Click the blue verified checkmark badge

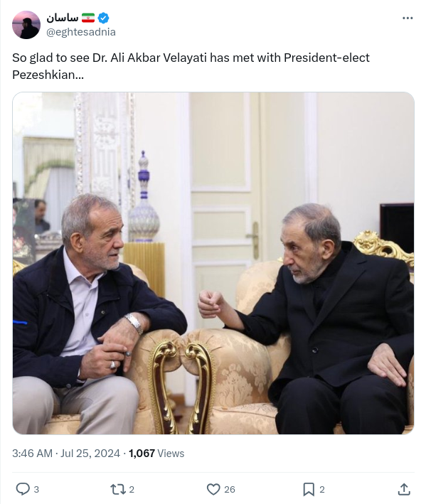104,18
